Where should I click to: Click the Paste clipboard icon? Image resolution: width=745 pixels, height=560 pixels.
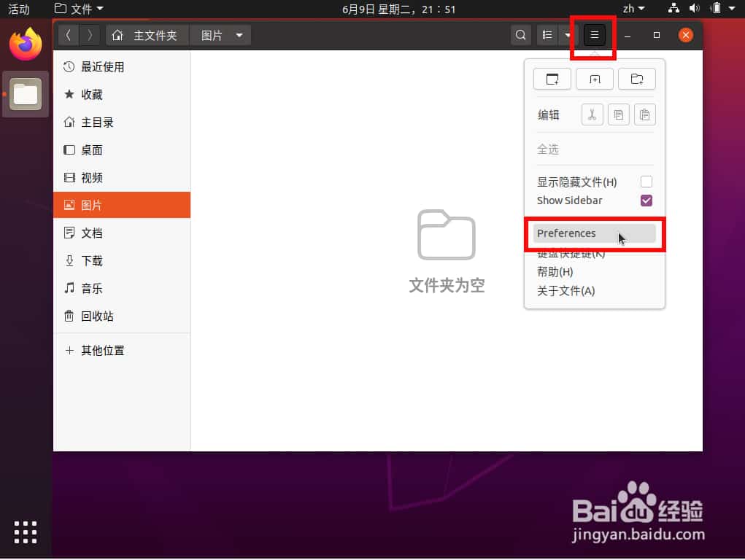(645, 114)
